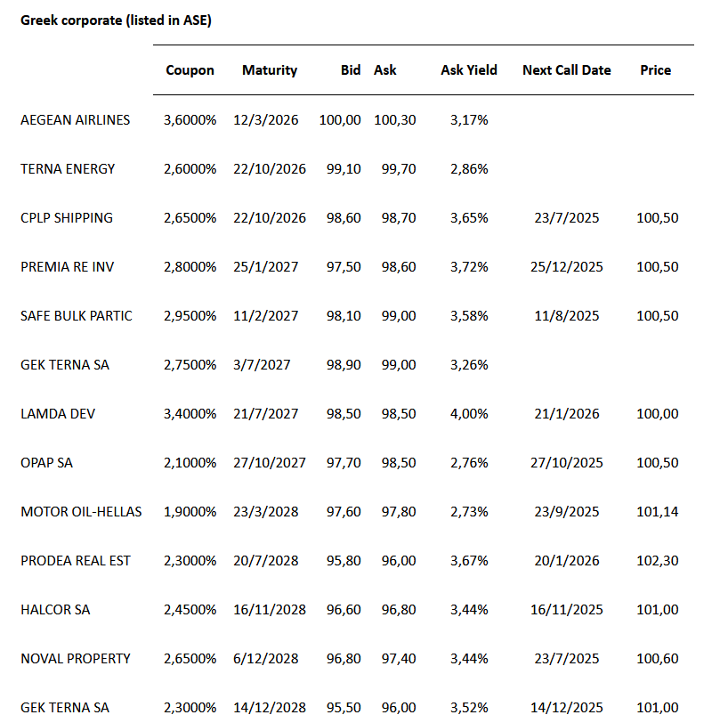Click the TERNA ENERGY issuer name
This screenshot has height=723, width=728.
(68, 169)
